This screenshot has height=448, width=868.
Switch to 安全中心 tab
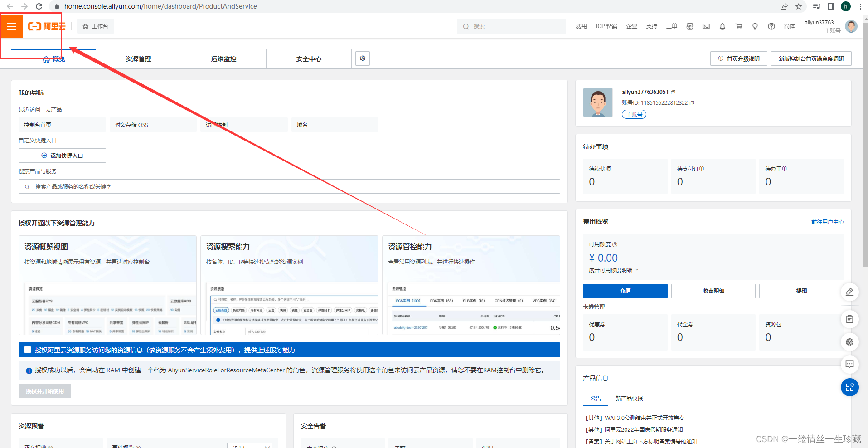pos(309,59)
